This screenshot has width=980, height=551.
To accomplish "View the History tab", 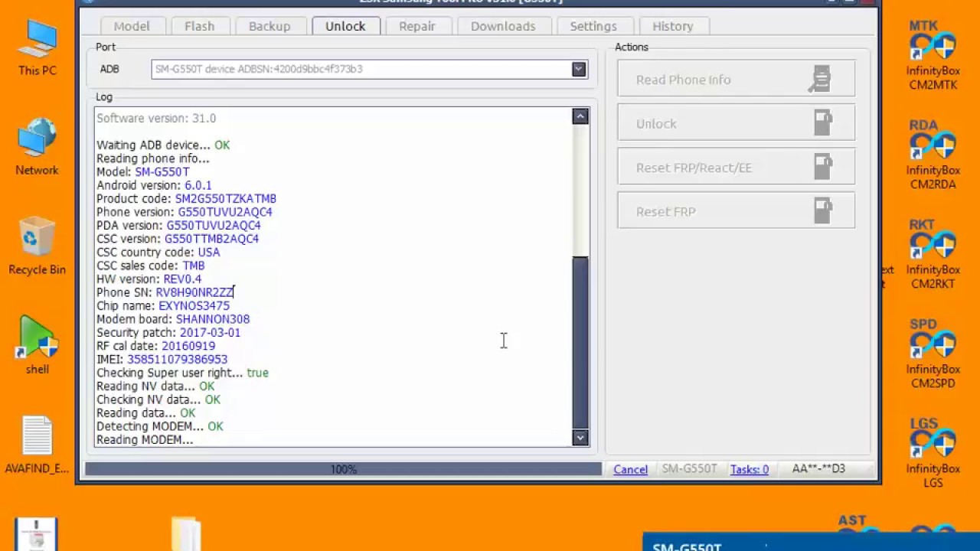I will [x=673, y=26].
